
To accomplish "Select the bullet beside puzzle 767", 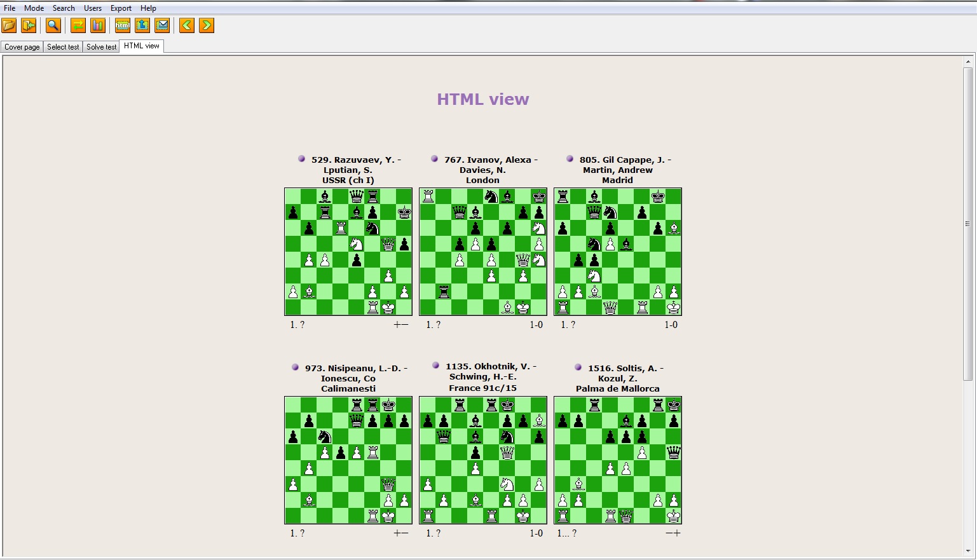I will tap(435, 158).
